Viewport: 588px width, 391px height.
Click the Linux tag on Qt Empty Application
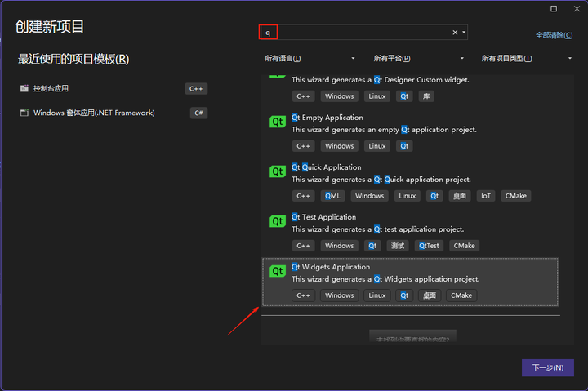pyautogui.click(x=376, y=146)
